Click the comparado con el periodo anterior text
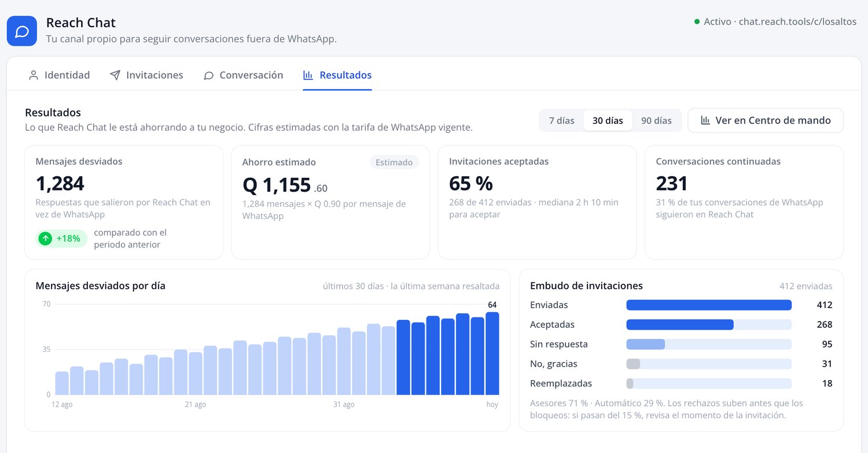The image size is (868, 453). [x=130, y=238]
